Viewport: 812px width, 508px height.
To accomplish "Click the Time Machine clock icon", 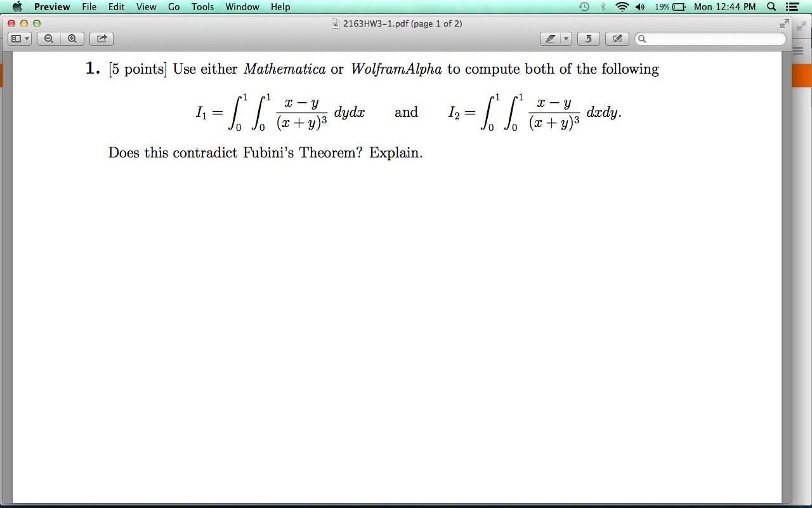I will click(584, 7).
